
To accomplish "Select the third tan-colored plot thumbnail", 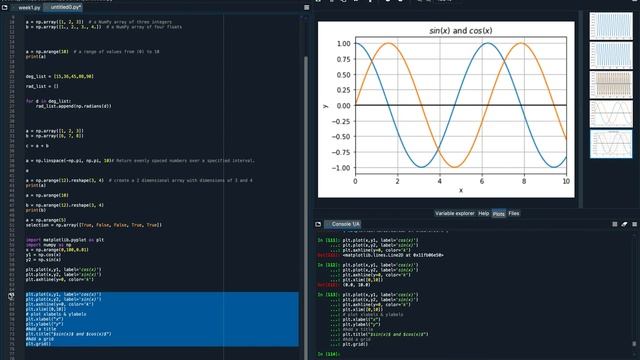I will [x=611, y=84].
